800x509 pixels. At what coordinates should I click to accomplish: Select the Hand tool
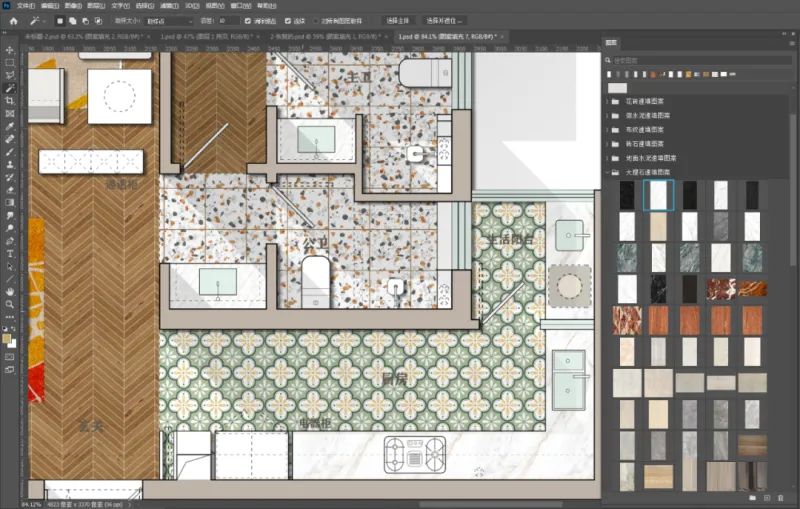pyautogui.click(x=10, y=291)
